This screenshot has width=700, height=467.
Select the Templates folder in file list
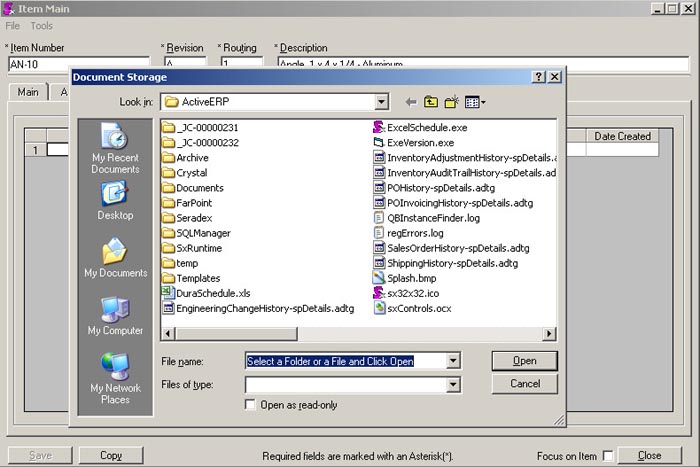197,278
